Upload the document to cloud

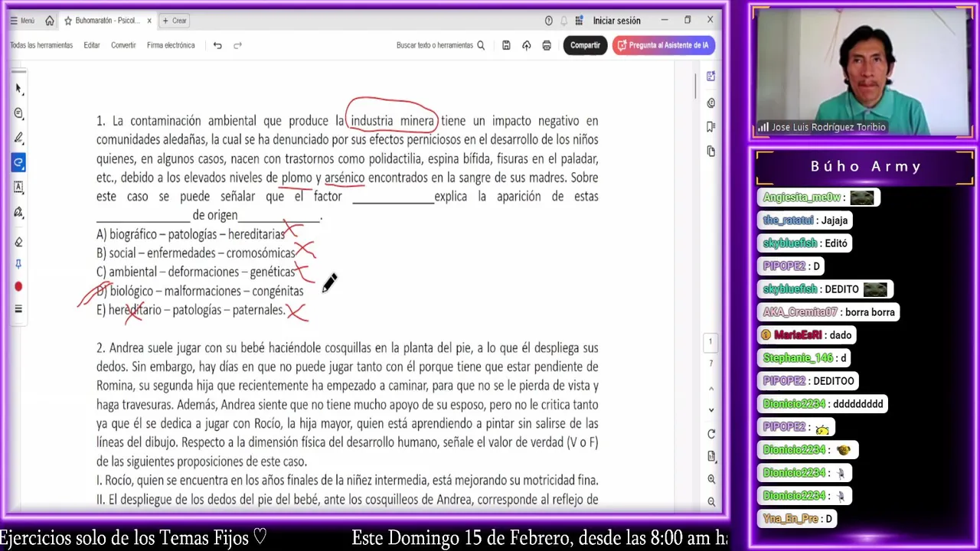[x=527, y=45]
